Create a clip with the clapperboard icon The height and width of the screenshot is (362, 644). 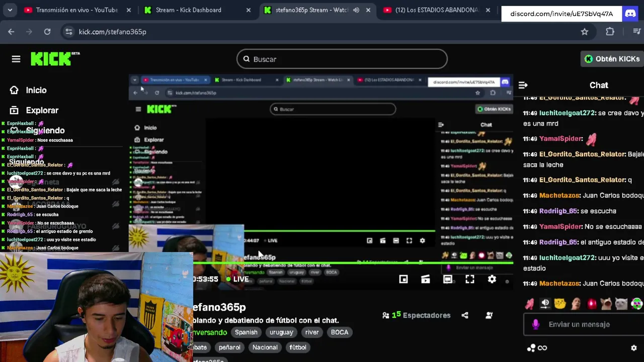point(426,279)
